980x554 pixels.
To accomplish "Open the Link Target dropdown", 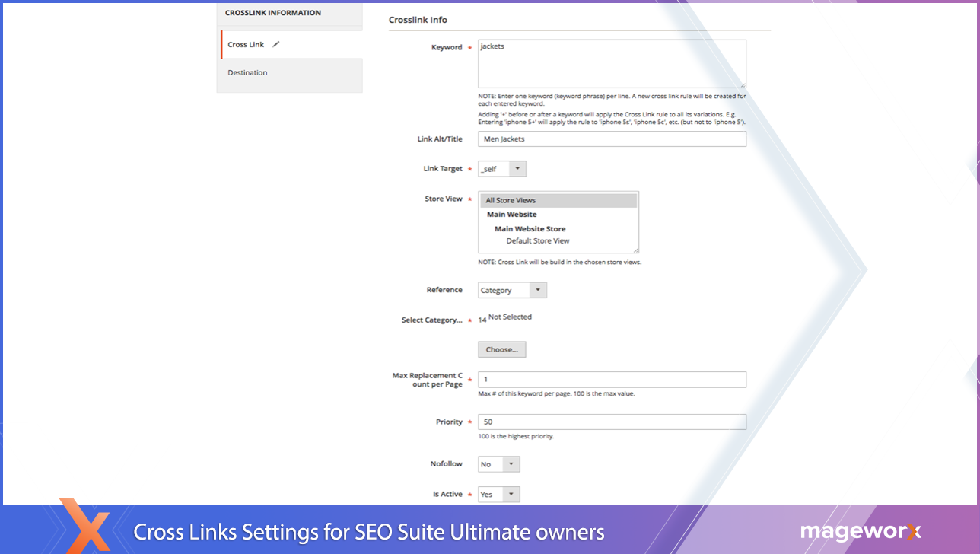I will click(502, 169).
